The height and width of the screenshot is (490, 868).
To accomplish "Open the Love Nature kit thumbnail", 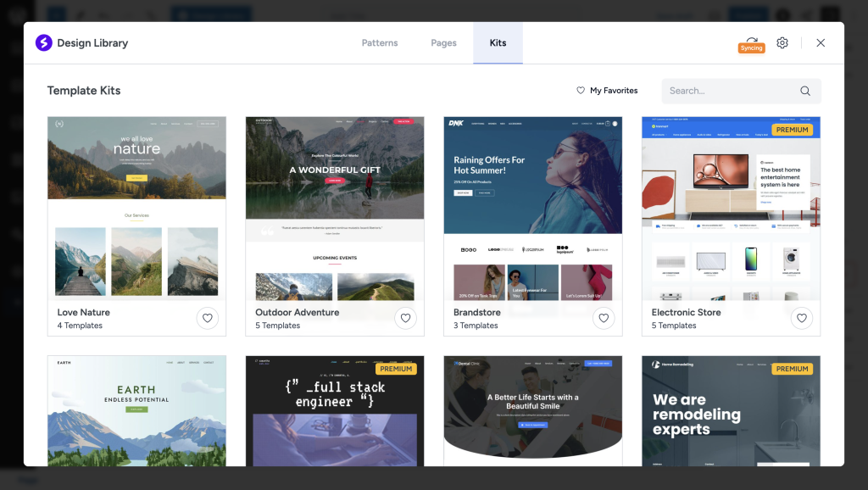I will (x=136, y=209).
